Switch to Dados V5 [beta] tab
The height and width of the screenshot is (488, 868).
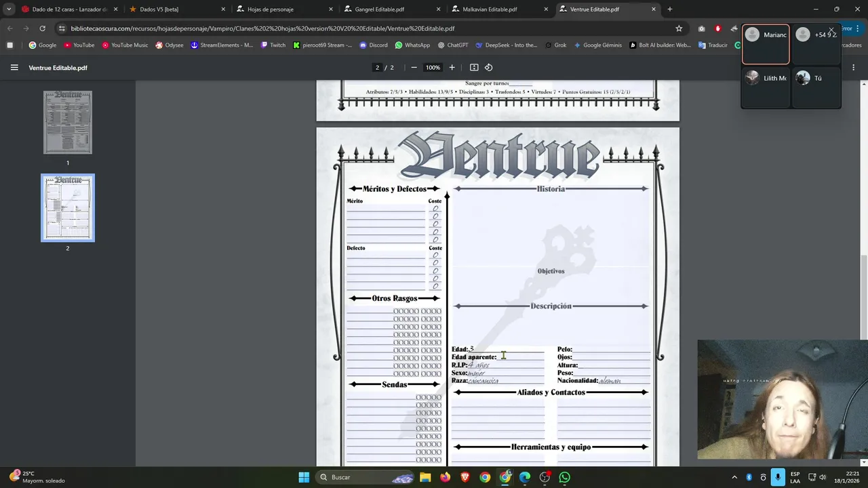tap(176, 9)
